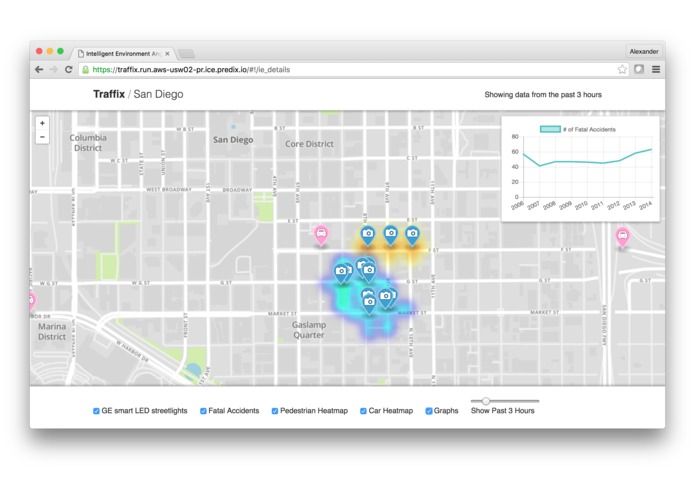The image size is (695, 494).
Task: Click the Core District map label
Action: (x=309, y=144)
